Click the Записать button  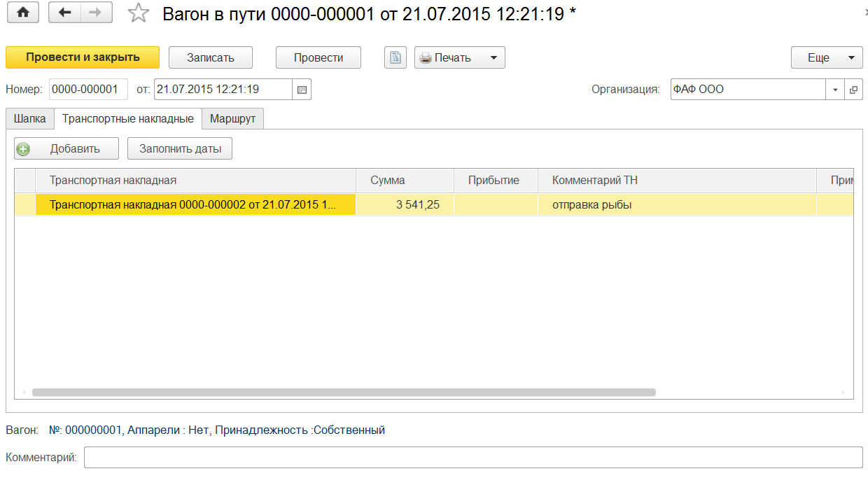pos(210,57)
